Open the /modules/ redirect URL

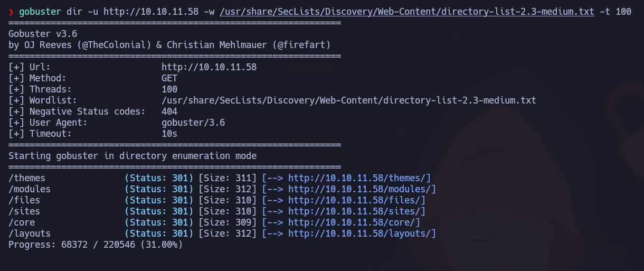click(362, 189)
